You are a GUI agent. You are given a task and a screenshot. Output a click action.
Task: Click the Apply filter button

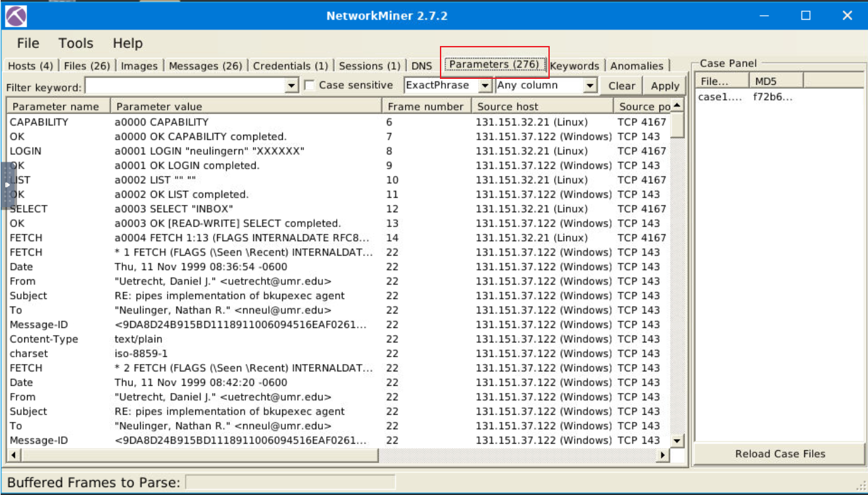coord(665,85)
